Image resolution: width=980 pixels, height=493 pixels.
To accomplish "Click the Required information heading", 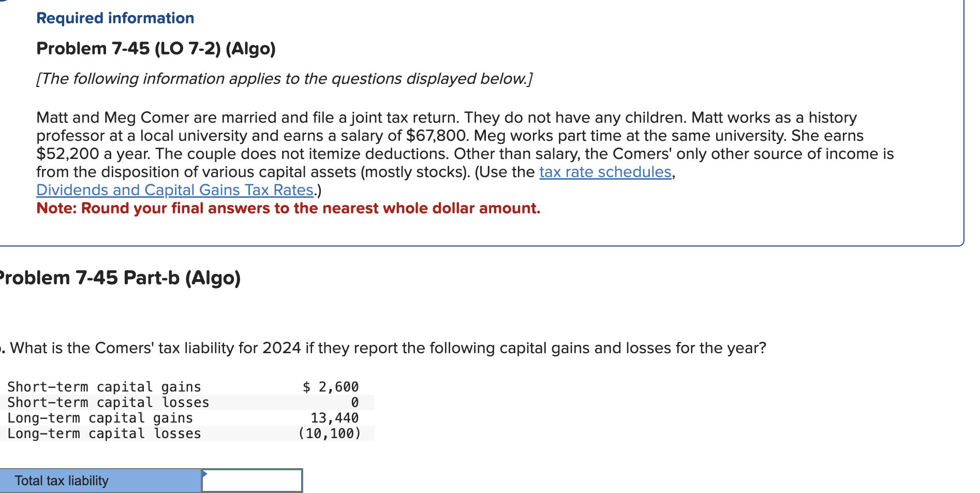I will 115,18.
